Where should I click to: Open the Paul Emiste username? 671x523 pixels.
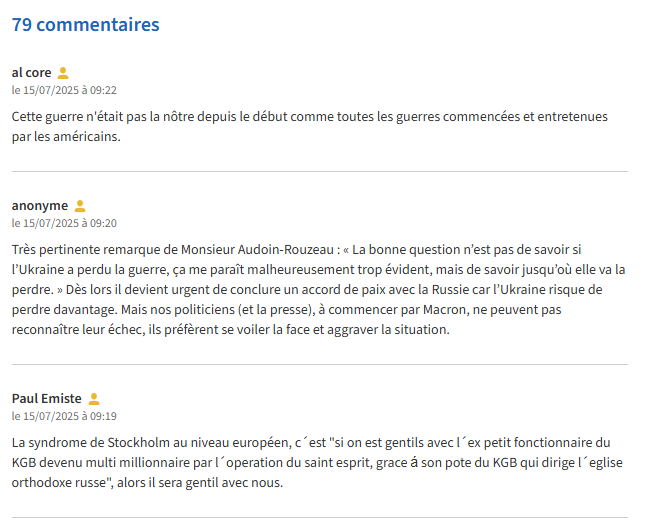pyautogui.click(x=47, y=399)
